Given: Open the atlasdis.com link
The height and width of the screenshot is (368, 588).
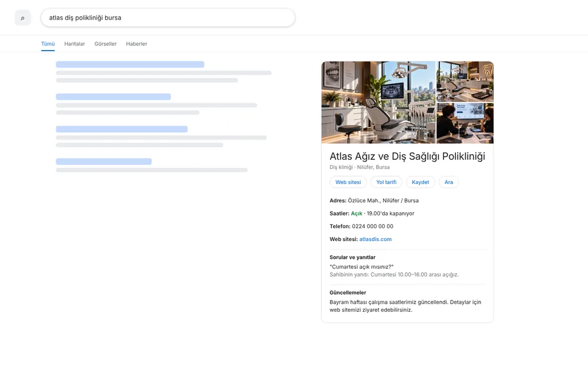Looking at the screenshot, I should pos(376,239).
